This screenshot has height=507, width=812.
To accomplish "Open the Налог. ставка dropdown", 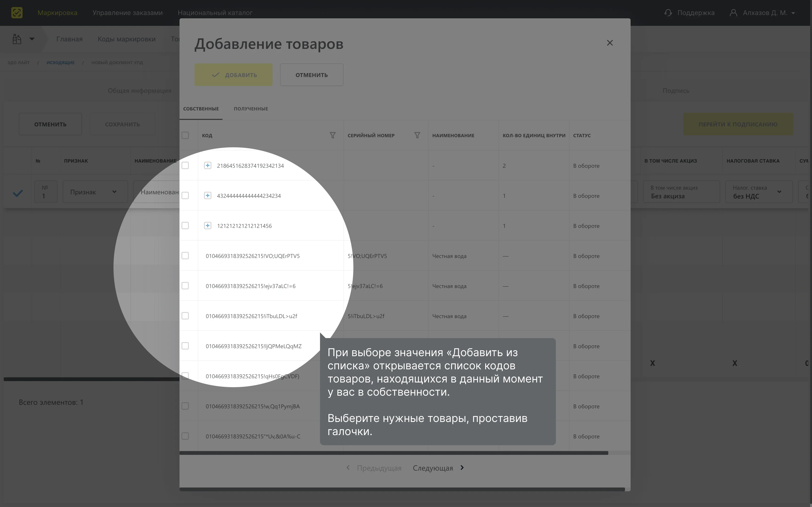I will pyautogui.click(x=759, y=192).
